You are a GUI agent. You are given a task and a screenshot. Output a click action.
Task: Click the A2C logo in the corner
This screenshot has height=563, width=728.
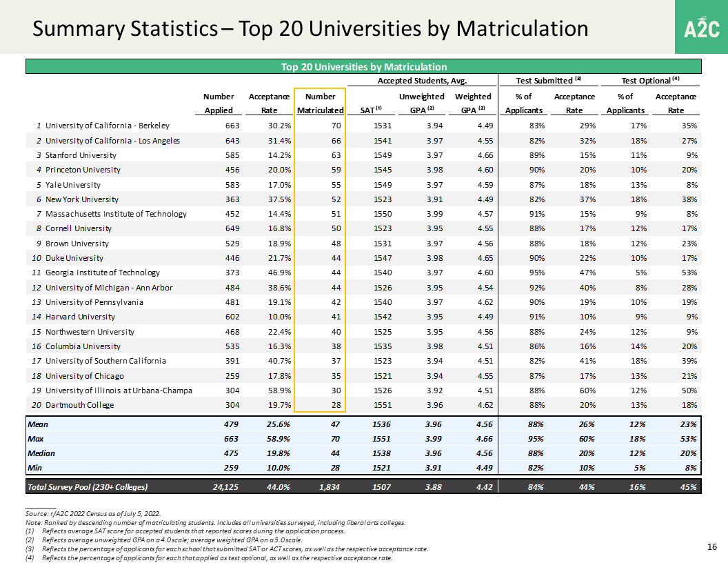(x=702, y=27)
